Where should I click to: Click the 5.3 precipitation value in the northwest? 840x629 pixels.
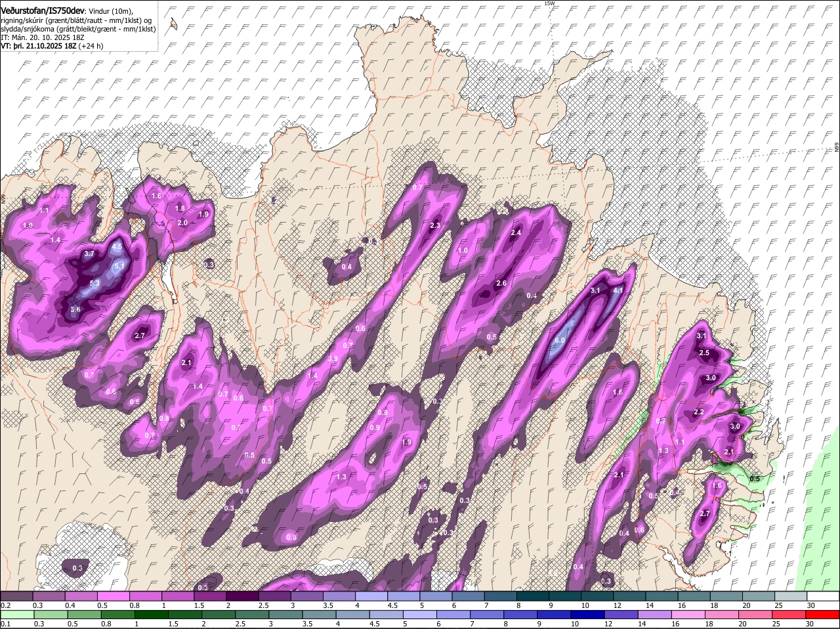pyautogui.click(x=94, y=284)
